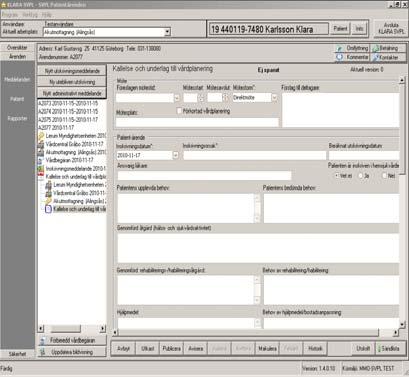The height and width of the screenshot is (377, 409).
Task: Select the Inskrivningsmeddelande item in tree
Action: coord(72,168)
